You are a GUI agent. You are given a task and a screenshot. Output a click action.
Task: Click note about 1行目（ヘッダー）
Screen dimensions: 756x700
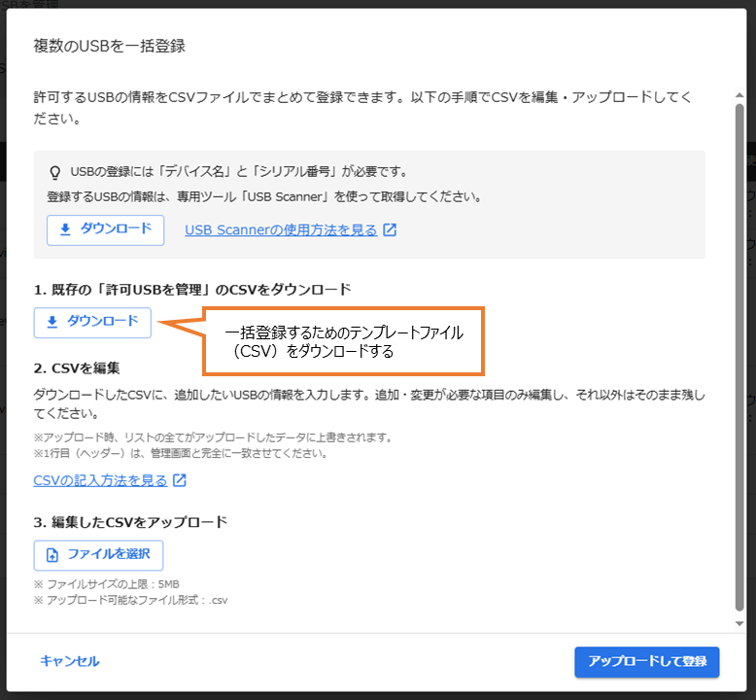pos(181,453)
